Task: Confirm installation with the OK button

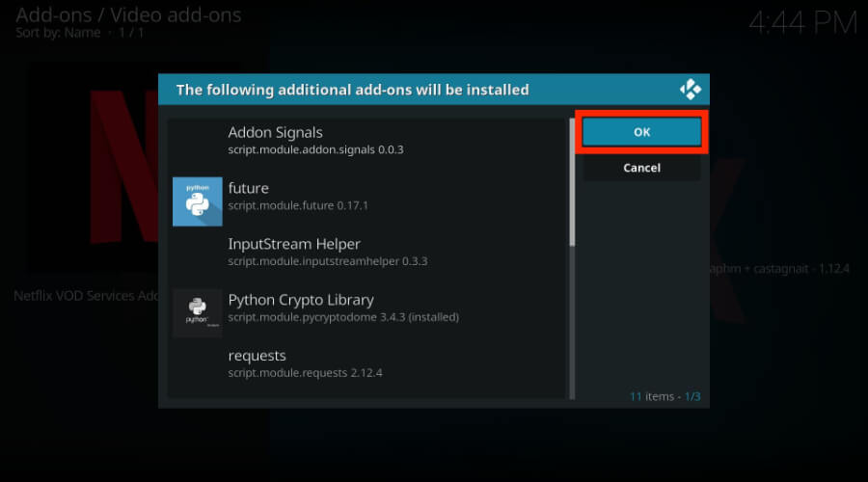Action: click(x=641, y=132)
